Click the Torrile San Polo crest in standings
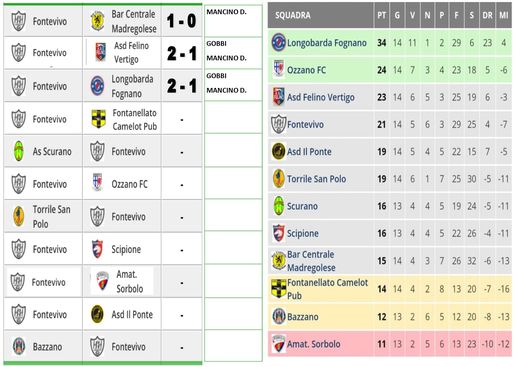Viewport: 518px width, 367px height. click(278, 178)
